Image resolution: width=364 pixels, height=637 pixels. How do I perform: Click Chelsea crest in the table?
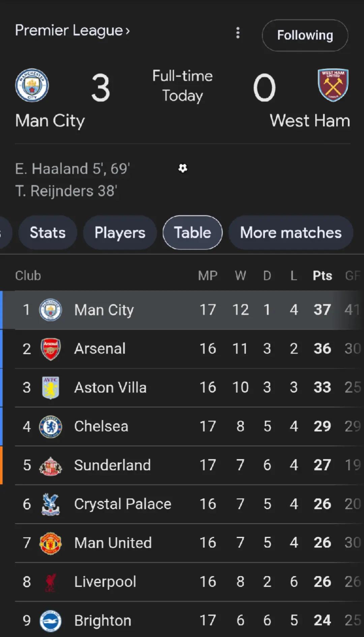tap(51, 426)
